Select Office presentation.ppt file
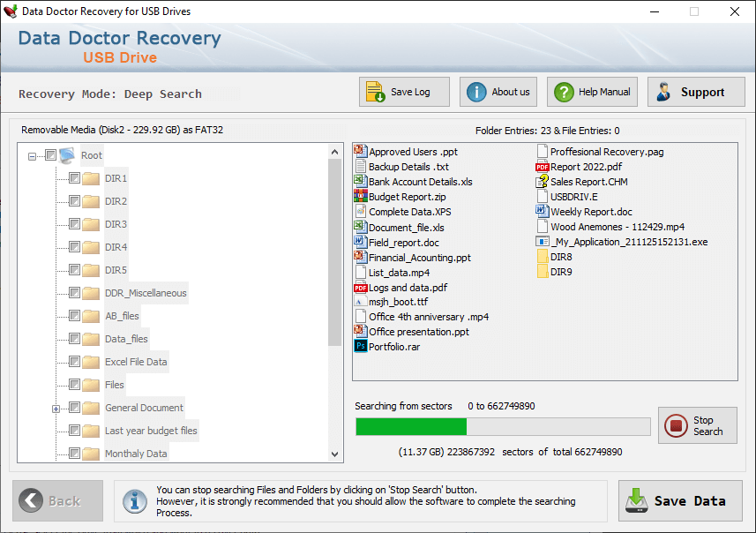This screenshot has width=756, height=533. click(418, 332)
